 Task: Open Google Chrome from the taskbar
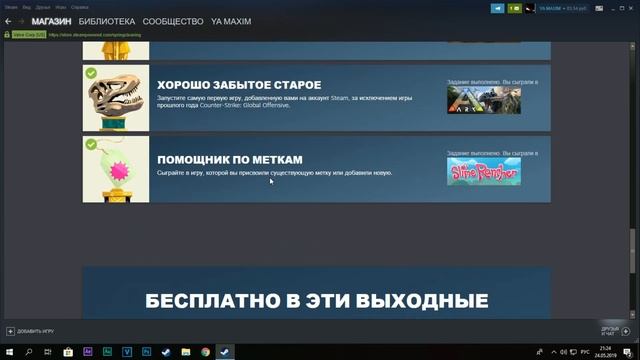205,352
